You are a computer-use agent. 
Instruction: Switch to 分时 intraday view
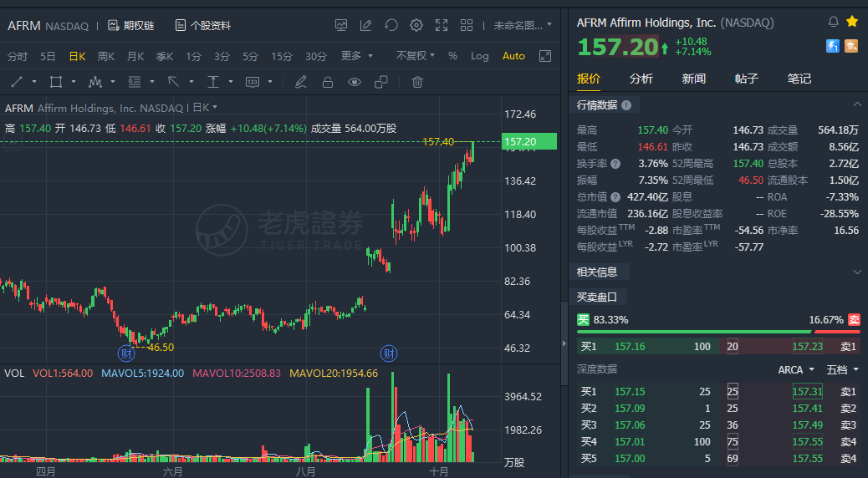tap(18, 56)
